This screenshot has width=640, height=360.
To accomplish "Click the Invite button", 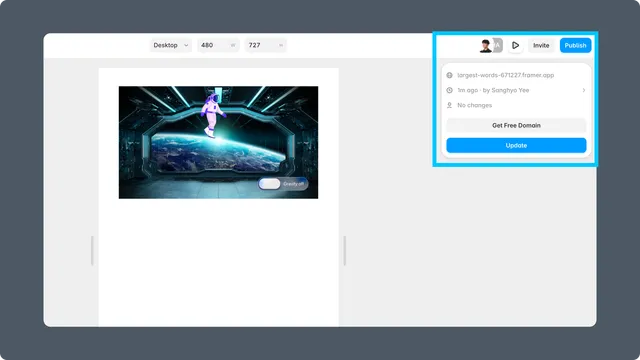I will point(541,45).
